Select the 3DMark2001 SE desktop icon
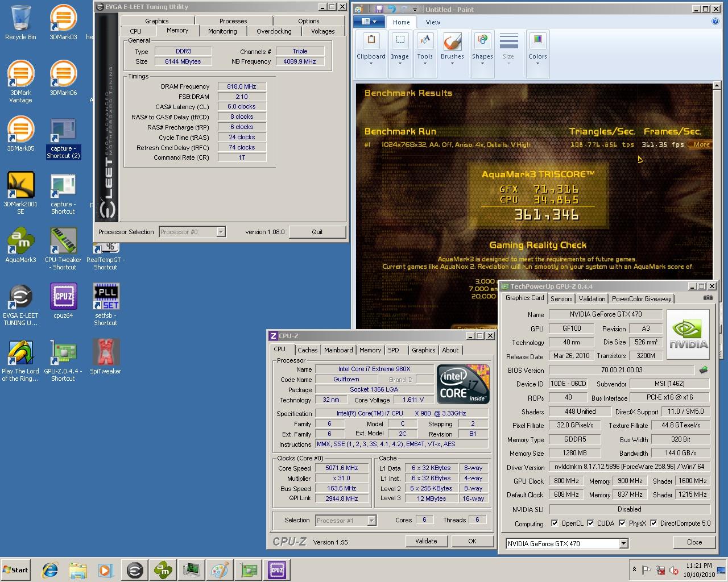The height and width of the screenshot is (582, 728). click(20, 193)
